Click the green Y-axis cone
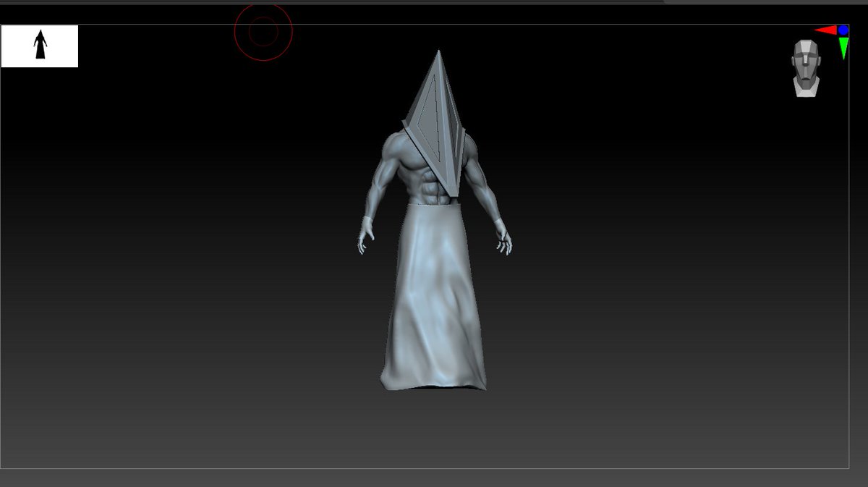868x487 pixels. pyautogui.click(x=843, y=48)
